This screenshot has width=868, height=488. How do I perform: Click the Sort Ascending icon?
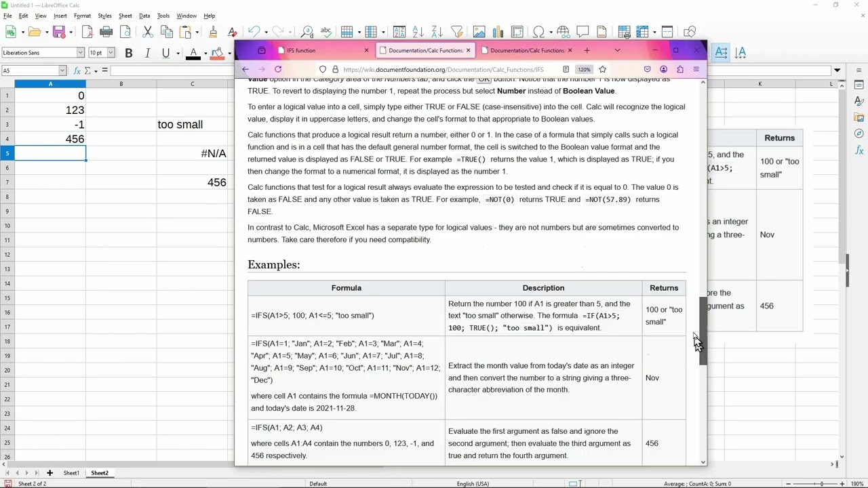click(418, 32)
